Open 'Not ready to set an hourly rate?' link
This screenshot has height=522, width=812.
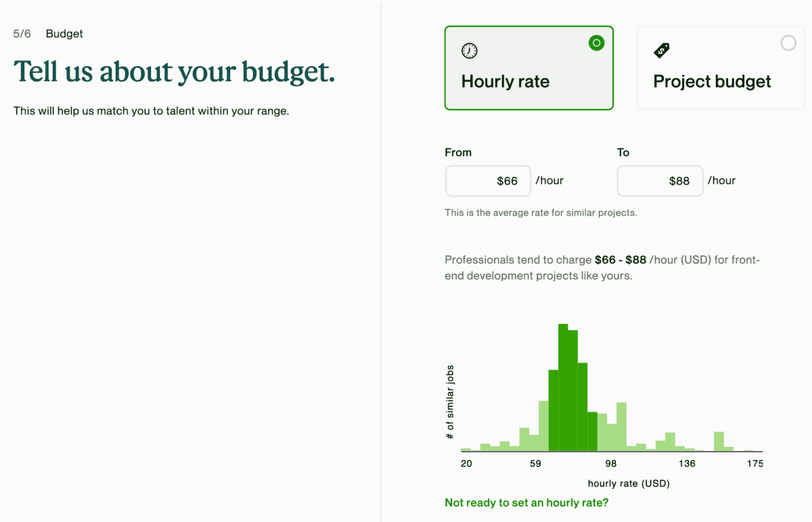pos(526,502)
